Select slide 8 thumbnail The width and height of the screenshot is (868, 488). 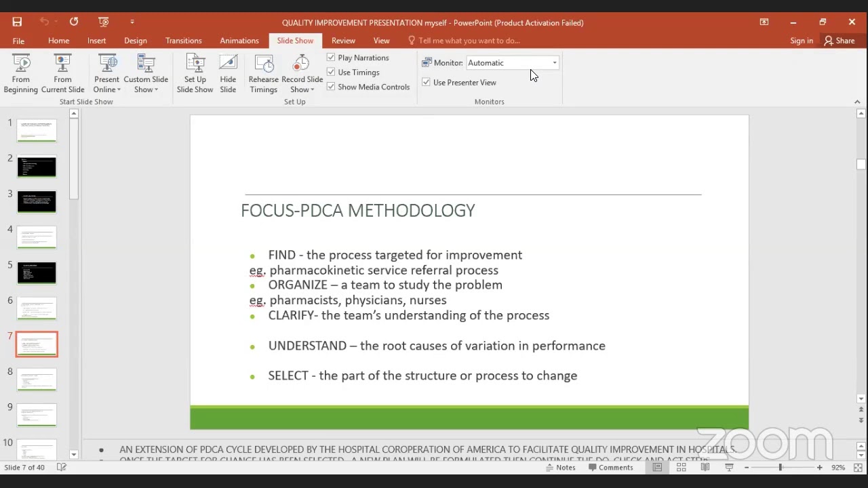(x=37, y=380)
